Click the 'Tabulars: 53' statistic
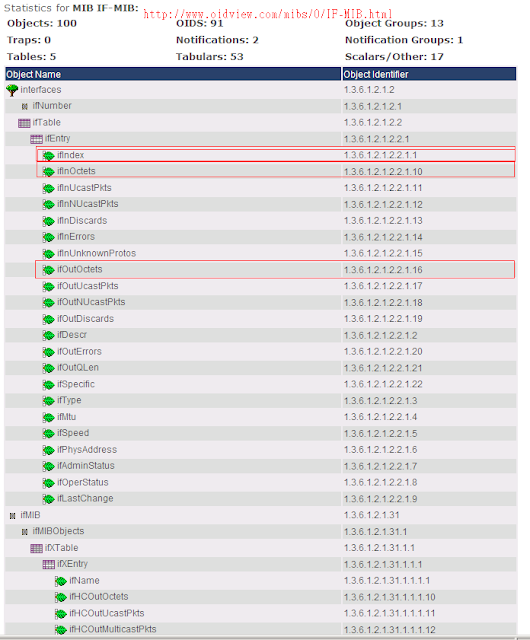Screen dimensions: 530x640 tap(209, 57)
